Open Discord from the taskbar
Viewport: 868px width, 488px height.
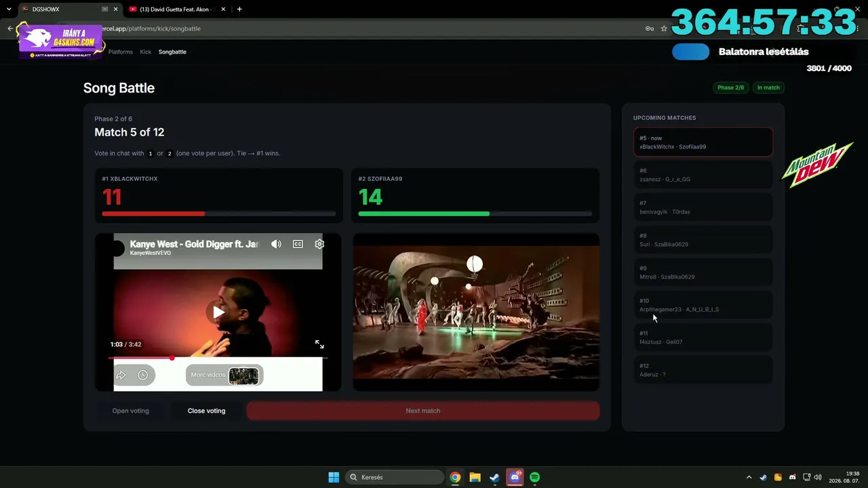515,477
